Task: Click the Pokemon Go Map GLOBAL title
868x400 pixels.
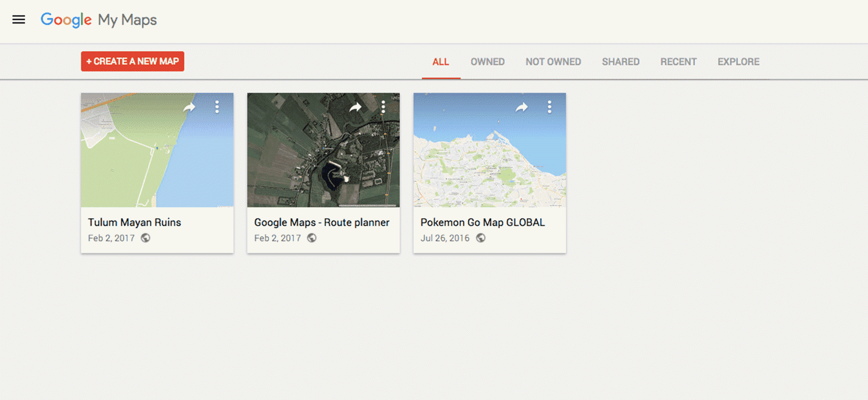Action: click(483, 222)
